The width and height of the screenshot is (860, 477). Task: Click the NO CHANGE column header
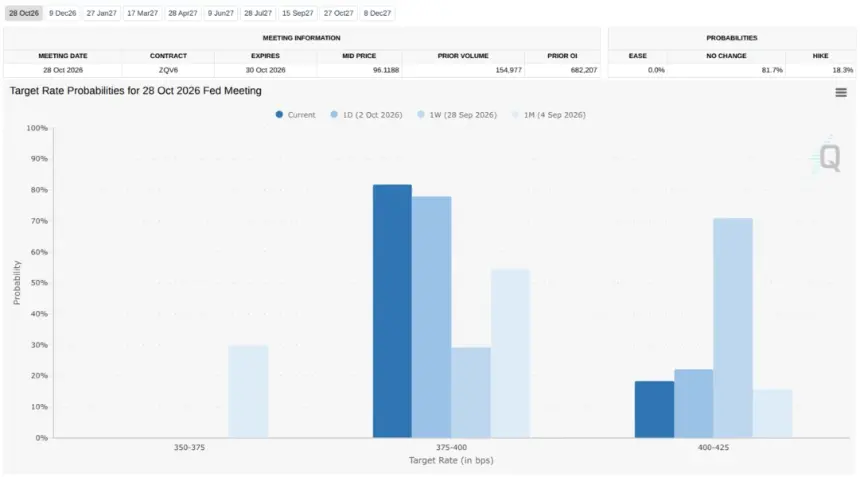[x=726, y=56]
